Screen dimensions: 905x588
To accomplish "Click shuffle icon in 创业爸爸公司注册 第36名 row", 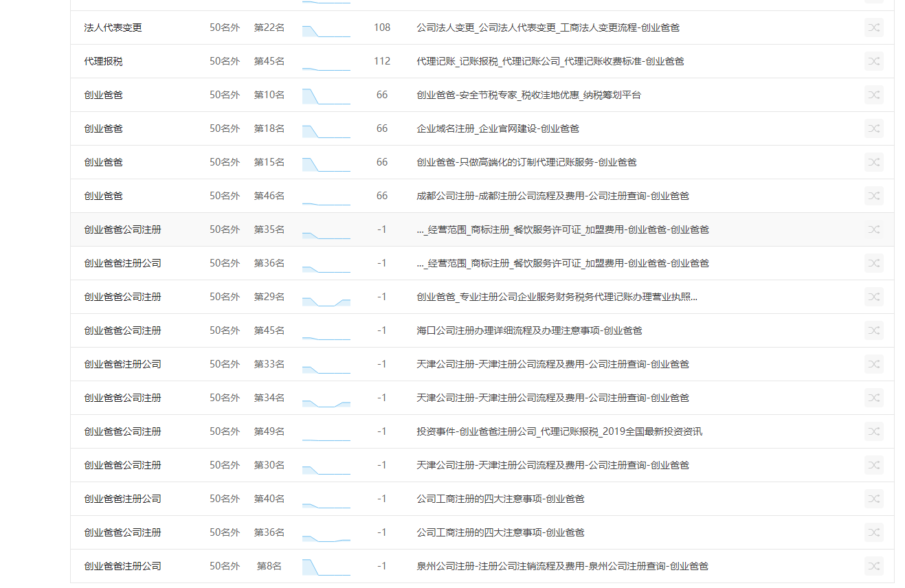I will point(873,532).
